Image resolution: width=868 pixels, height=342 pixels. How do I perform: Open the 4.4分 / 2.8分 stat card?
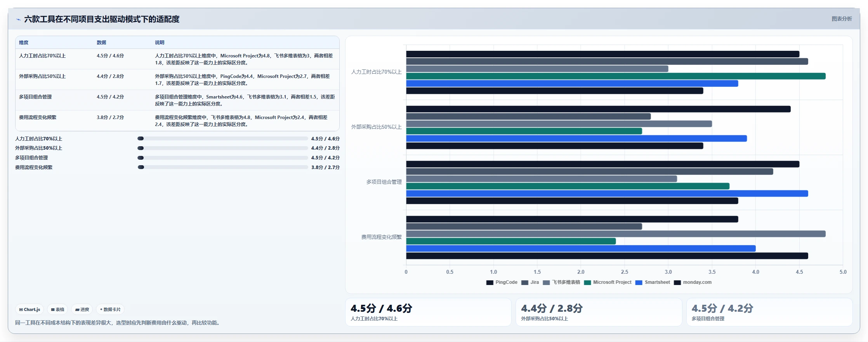[x=599, y=312]
